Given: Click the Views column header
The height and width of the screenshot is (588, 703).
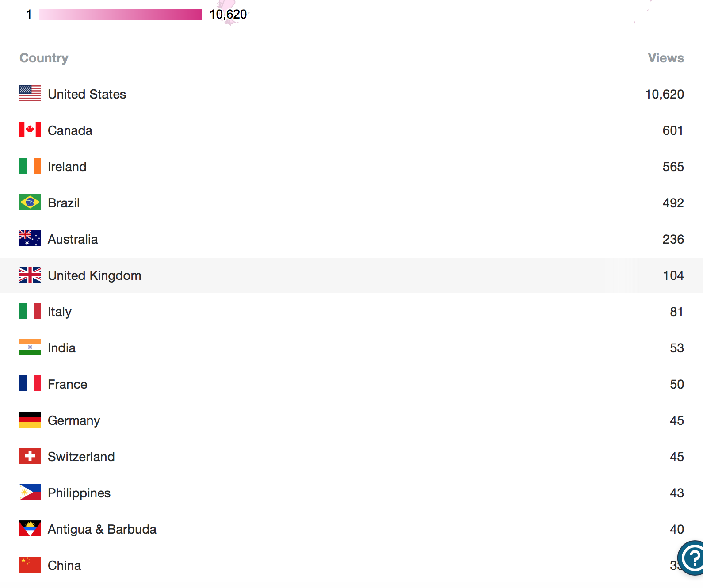Looking at the screenshot, I should pos(665,58).
